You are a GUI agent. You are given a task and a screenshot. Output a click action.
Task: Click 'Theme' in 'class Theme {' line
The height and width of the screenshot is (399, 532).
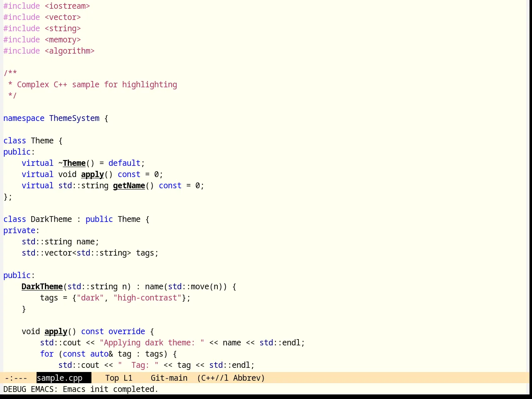point(42,140)
